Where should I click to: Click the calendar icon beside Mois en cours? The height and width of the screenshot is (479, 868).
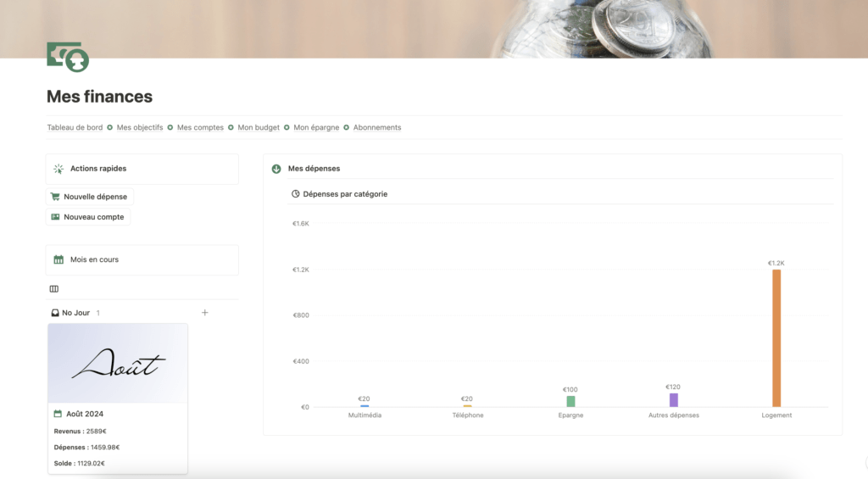(58, 259)
